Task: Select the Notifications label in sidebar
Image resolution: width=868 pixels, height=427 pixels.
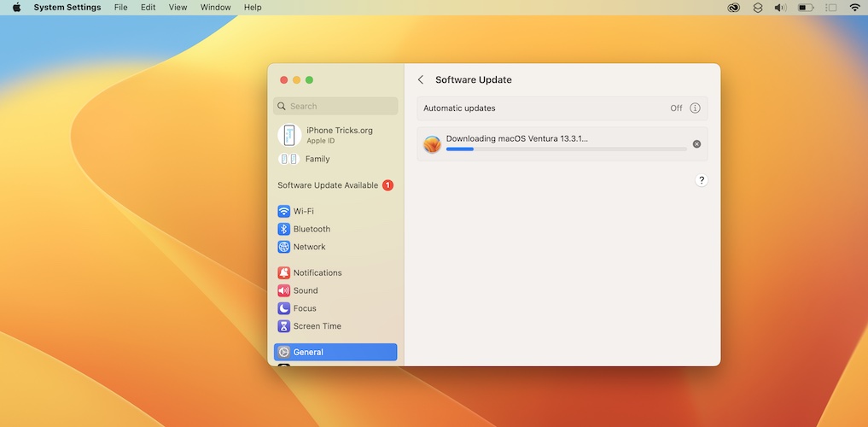Action: [317, 272]
